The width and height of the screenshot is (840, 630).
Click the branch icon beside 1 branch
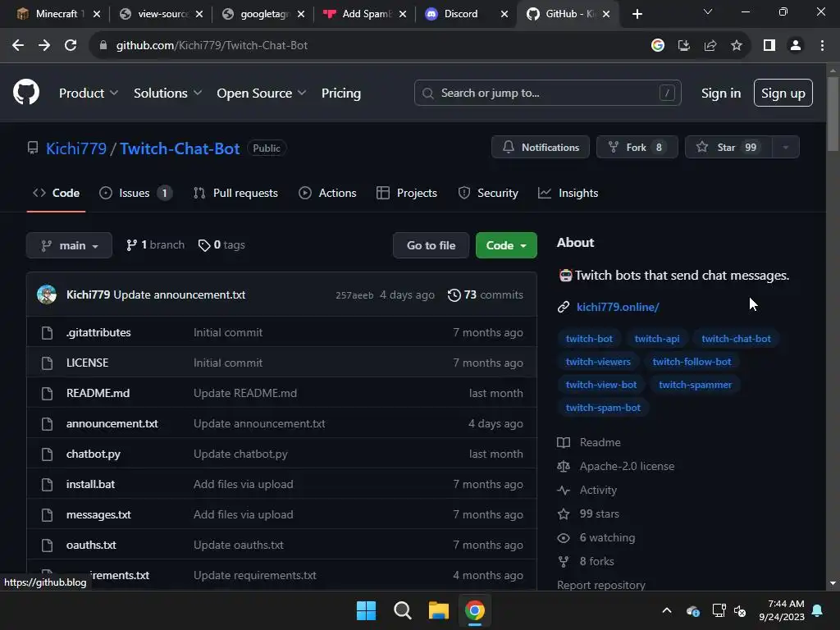tap(131, 245)
